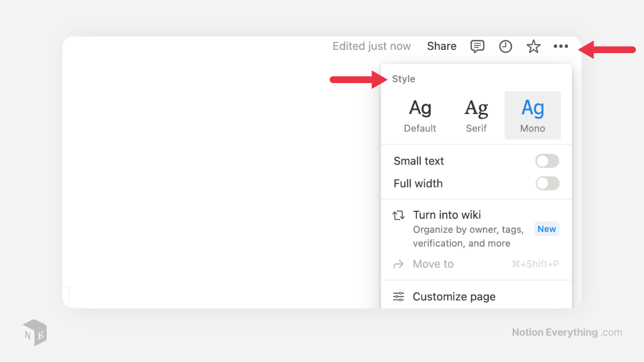Open the comments icon in top bar
Image resolution: width=644 pixels, height=362 pixels.
coord(477,46)
